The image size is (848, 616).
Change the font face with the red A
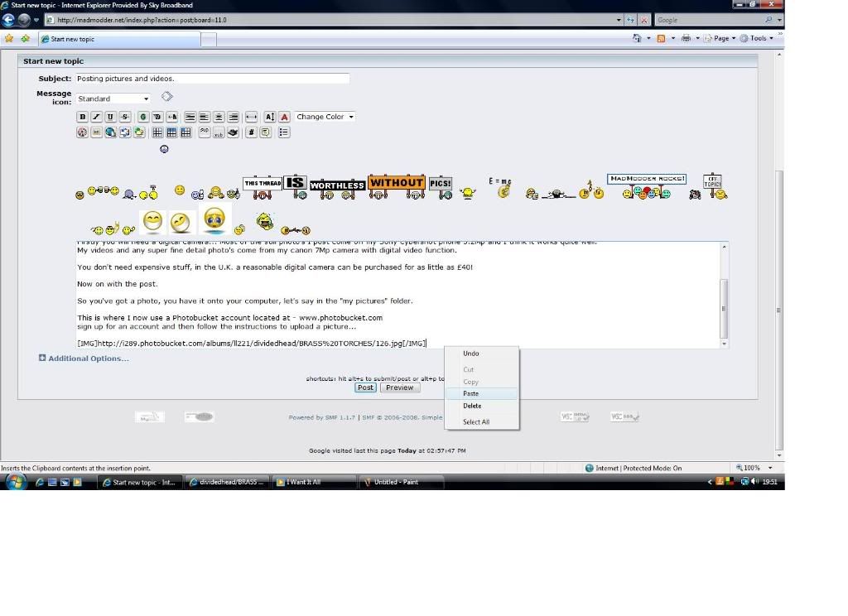tap(284, 117)
